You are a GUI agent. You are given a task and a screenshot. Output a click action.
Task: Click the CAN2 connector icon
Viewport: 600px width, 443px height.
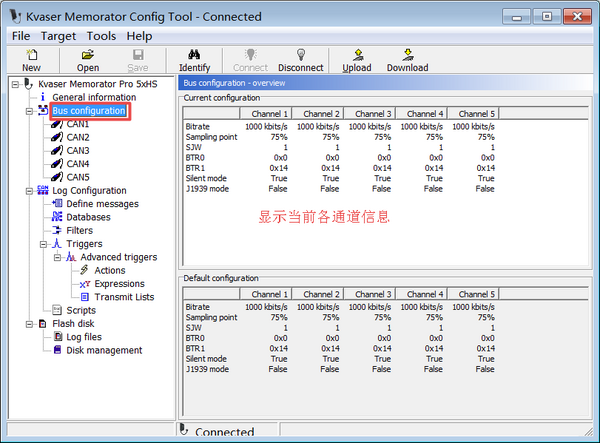tap(57, 137)
